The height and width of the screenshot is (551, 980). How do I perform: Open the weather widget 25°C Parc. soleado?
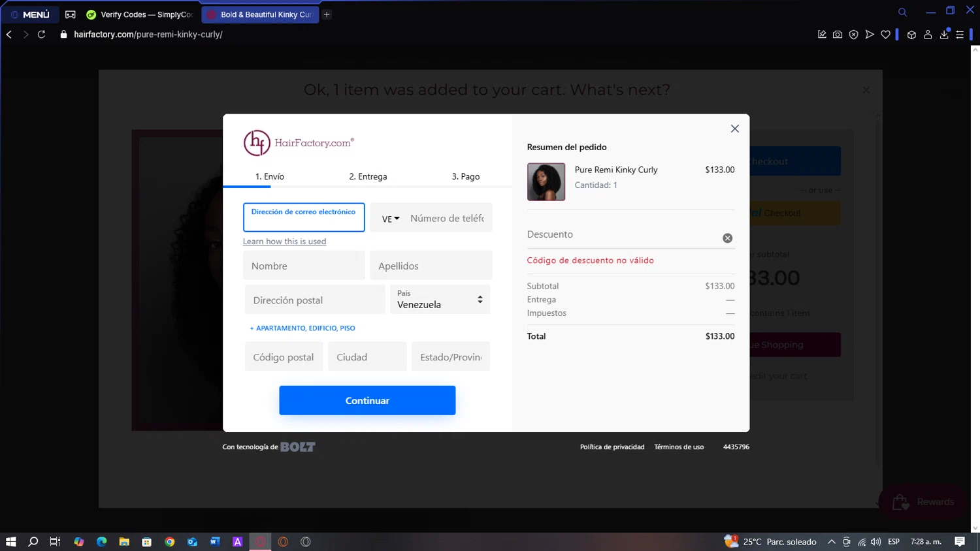pos(771,542)
